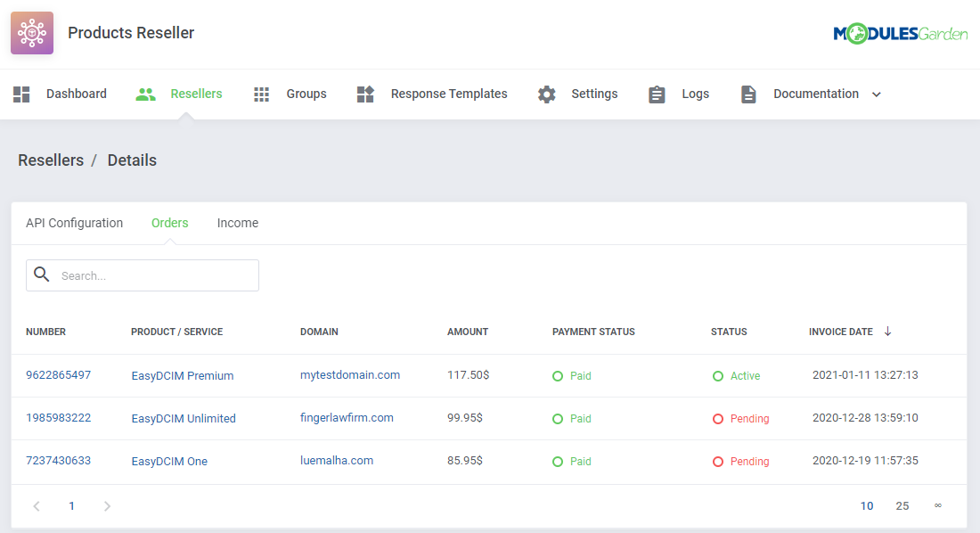Show 25 entries per page
The height and width of the screenshot is (533, 980).
coord(902,506)
